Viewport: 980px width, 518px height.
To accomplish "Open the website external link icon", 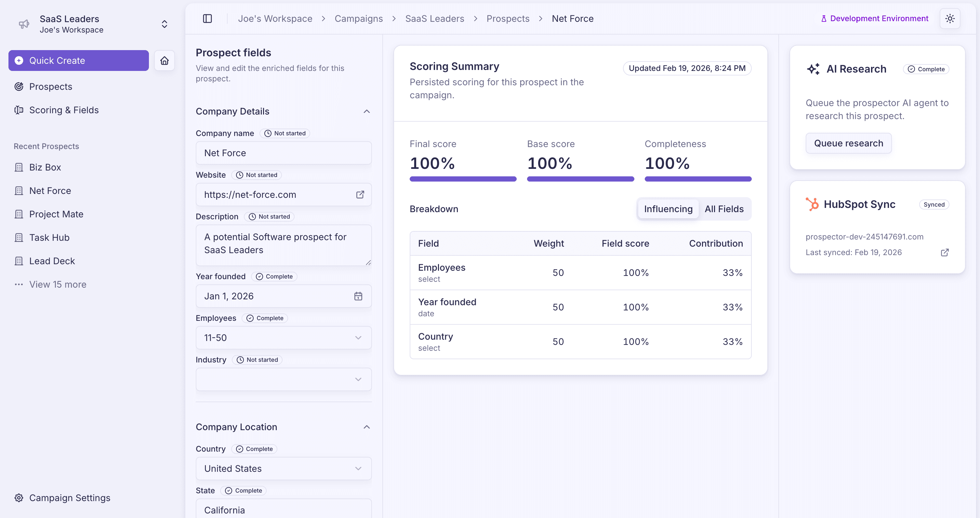I will point(360,195).
